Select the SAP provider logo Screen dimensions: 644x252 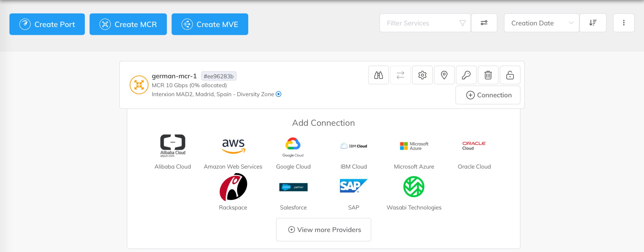tap(354, 186)
